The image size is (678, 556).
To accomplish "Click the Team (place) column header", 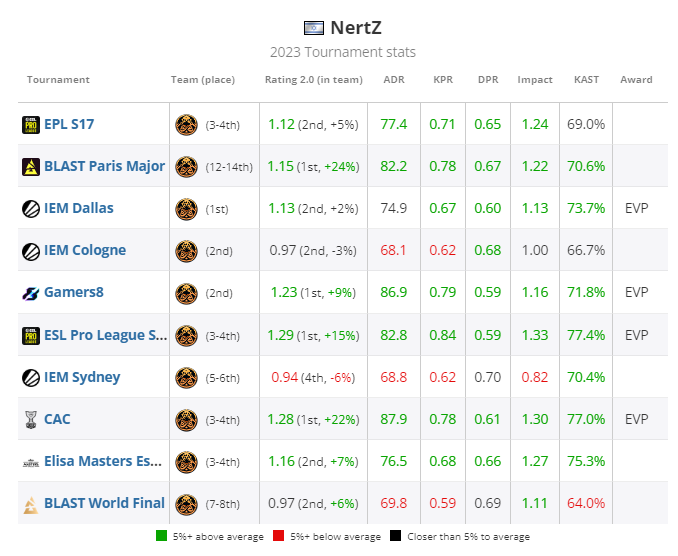I will [203, 80].
